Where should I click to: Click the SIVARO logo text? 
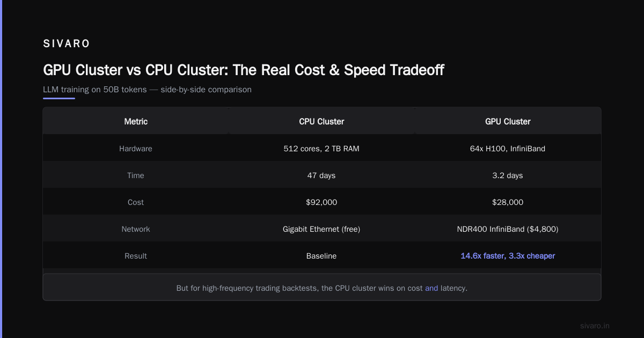tap(67, 44)
